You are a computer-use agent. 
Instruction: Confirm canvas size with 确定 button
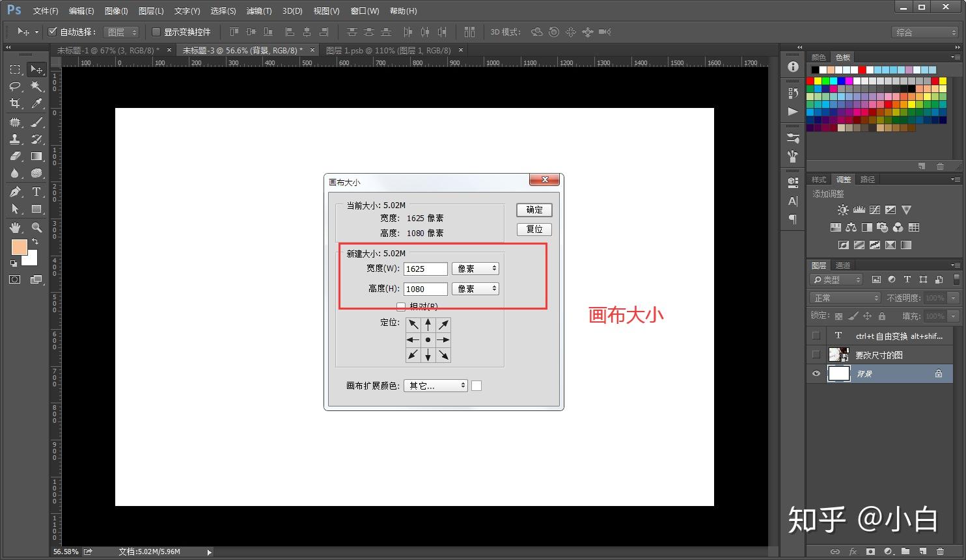[534, 210]
